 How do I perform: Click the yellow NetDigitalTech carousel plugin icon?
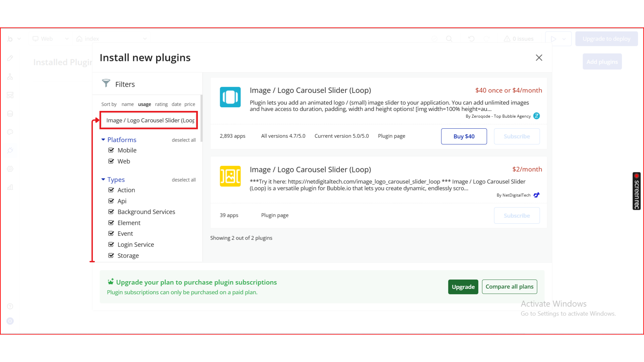tap(230, 176)
